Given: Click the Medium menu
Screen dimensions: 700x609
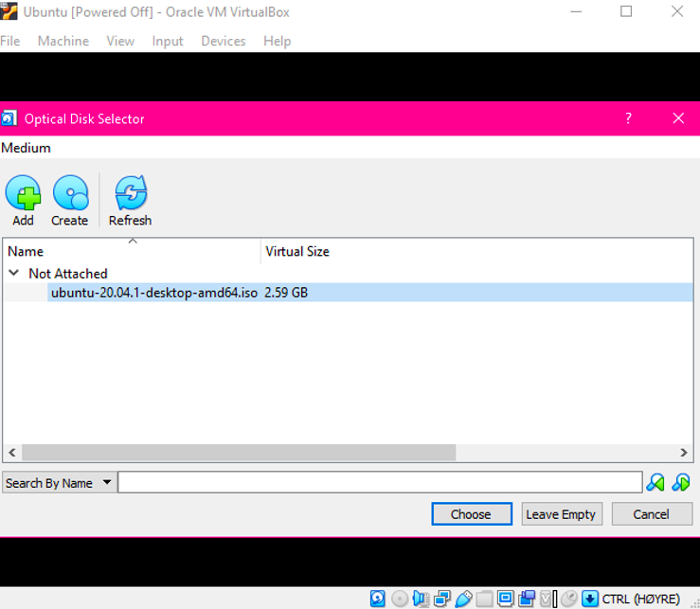Looking at the screenshot, I should pyautogui.click(x=26, y=148).
